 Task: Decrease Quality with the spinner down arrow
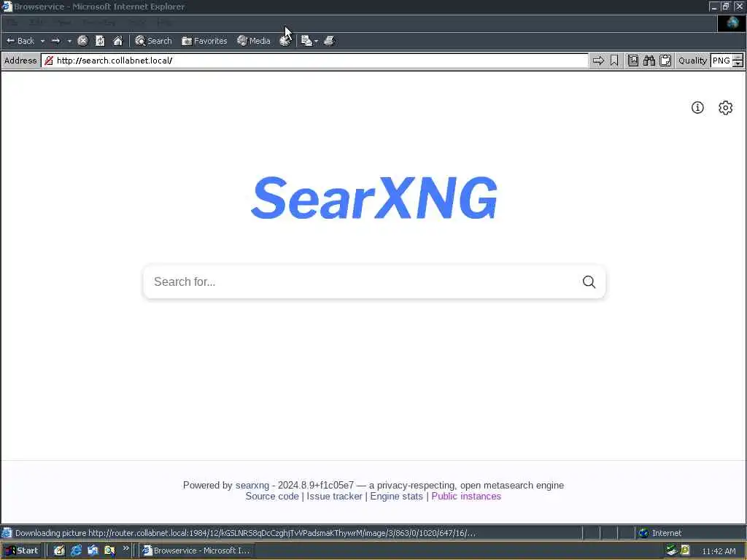(738, 64)
